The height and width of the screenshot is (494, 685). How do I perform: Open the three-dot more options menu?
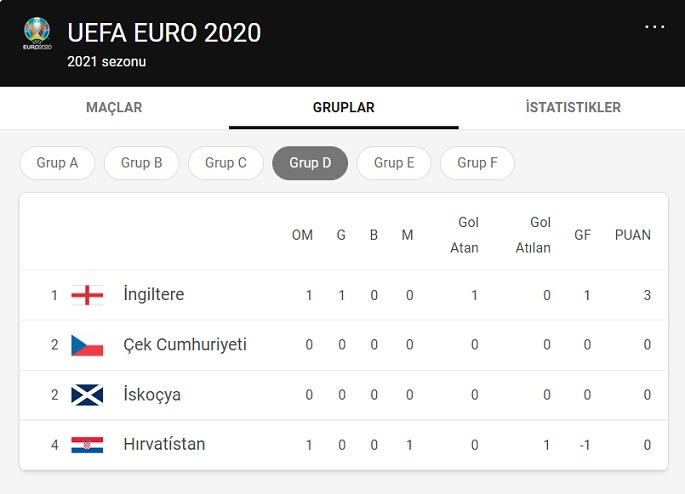click(655, 27)
